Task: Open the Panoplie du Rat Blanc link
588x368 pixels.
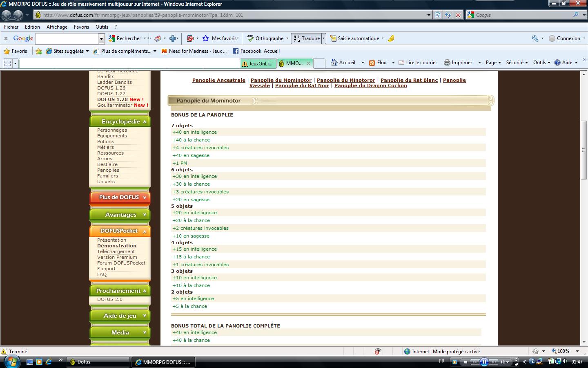Action: 409,80
